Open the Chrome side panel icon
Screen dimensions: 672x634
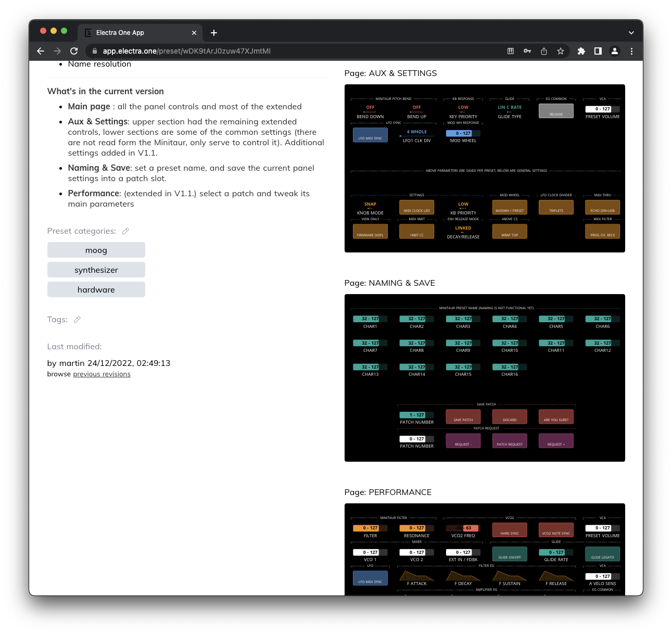pyautogui.click(x=598, y=51)
